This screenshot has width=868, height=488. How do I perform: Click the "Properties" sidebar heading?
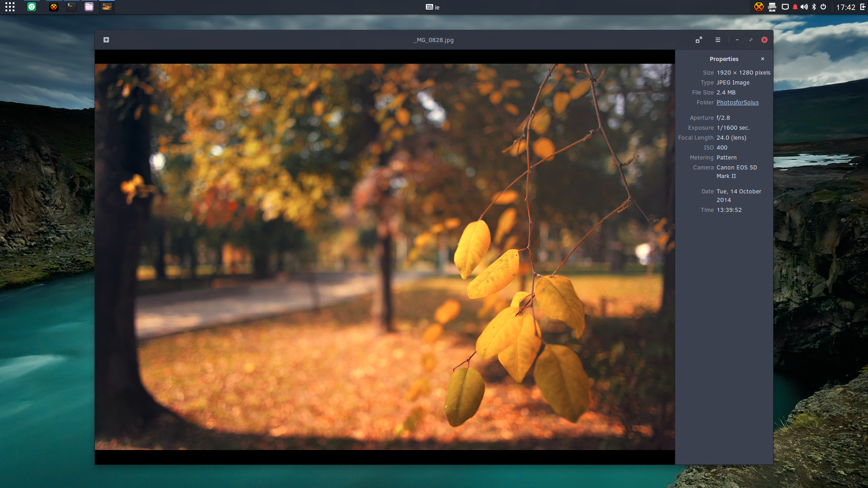pyautogui.click(x=724, y=59)
